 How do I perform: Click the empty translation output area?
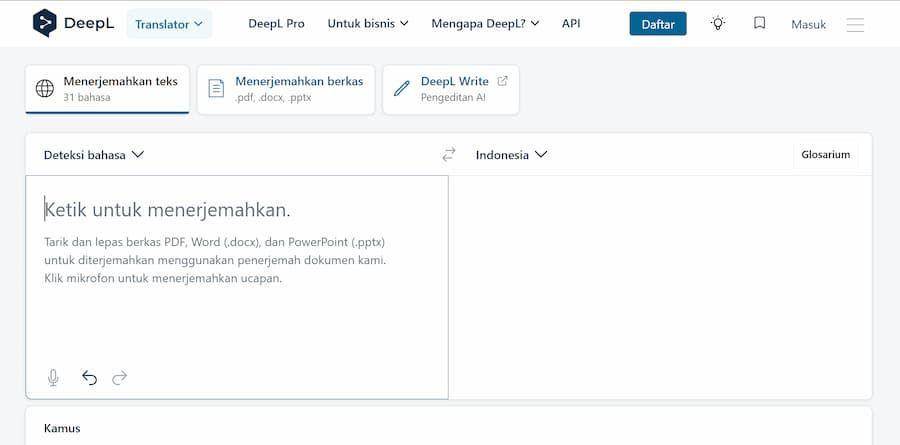click(x=660, y=287)
